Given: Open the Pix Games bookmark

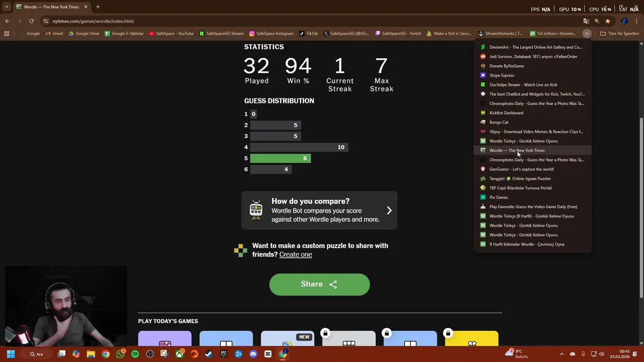Looking at the screenshot, I should (532, 197).
